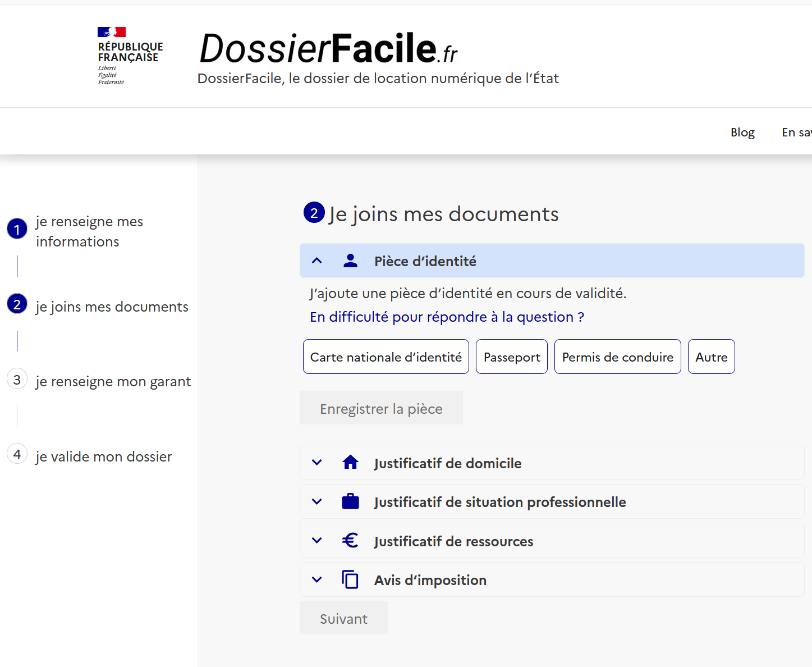Click the République Française logo
The image size is (812, 667).
(130, 56)
